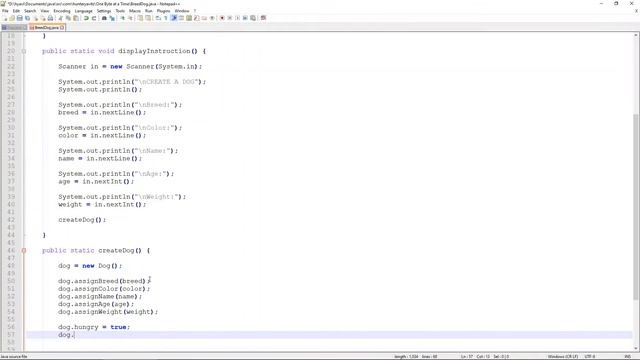Viewport: 640px width, 360px height.
Task: Click the Start Recording macro icon
Action: [222, 18]
